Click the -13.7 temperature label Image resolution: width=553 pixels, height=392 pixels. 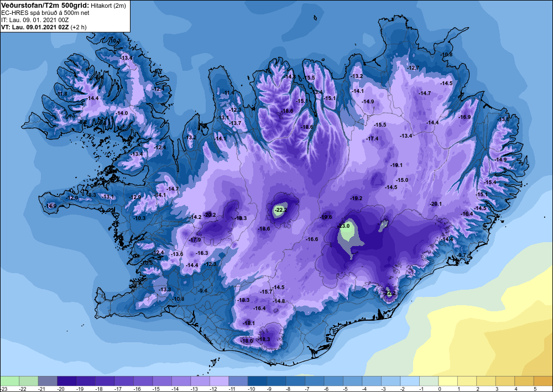click(235, 123)
